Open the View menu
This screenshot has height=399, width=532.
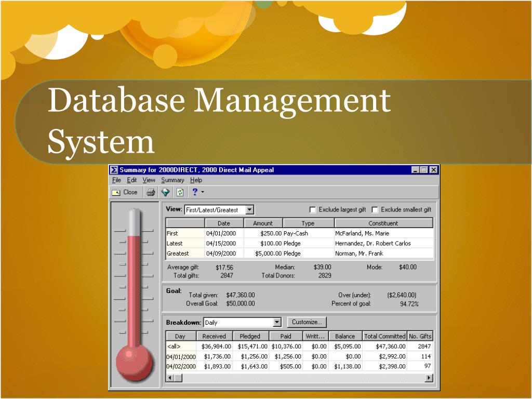tap(149, 180)
